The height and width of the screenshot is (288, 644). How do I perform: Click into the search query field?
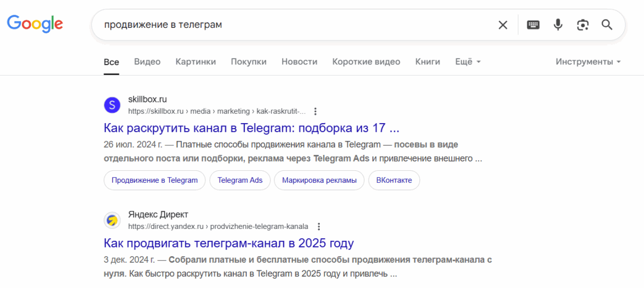click(x=296, y=25)
